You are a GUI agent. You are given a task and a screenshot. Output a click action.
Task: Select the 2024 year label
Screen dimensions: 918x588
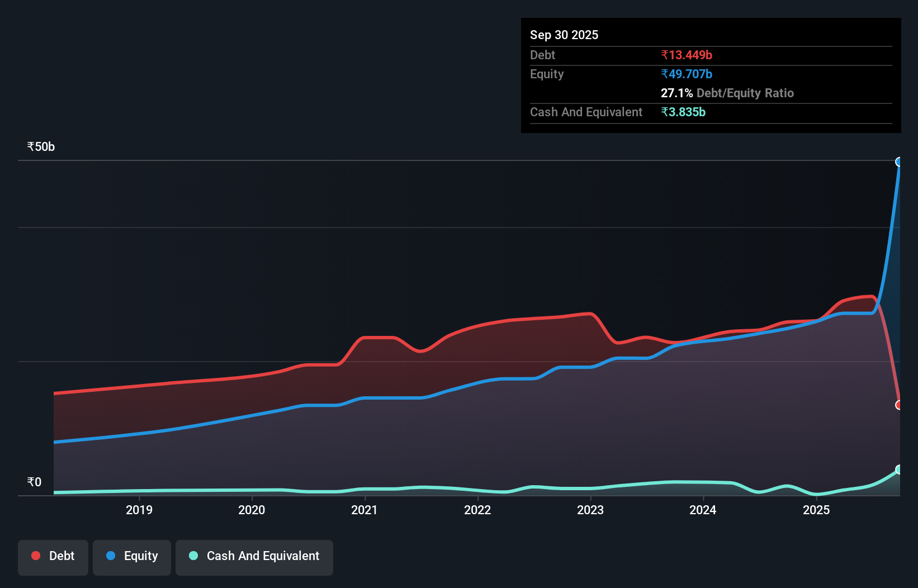(x=703, y=510)
